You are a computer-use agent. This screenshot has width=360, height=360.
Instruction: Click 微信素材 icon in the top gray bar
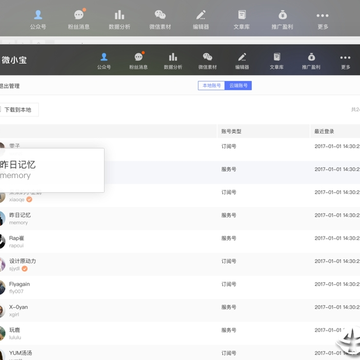tap(160, 15)
